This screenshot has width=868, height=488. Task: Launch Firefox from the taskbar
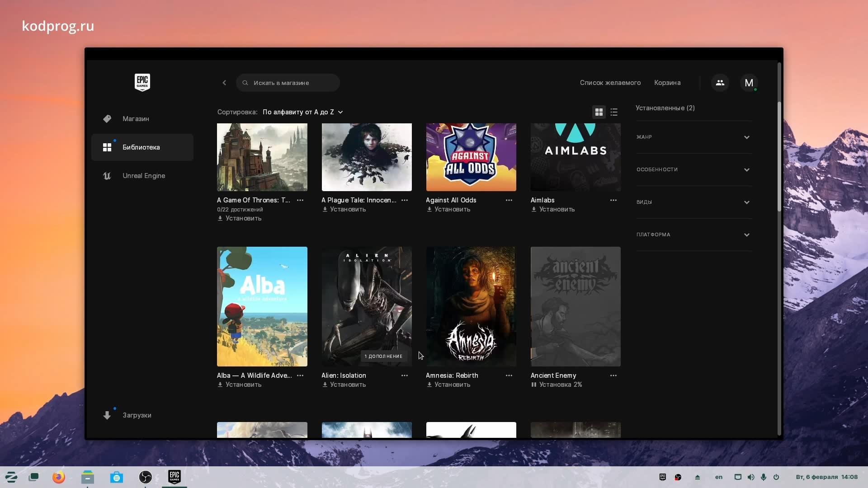click(x=58, y=477)
